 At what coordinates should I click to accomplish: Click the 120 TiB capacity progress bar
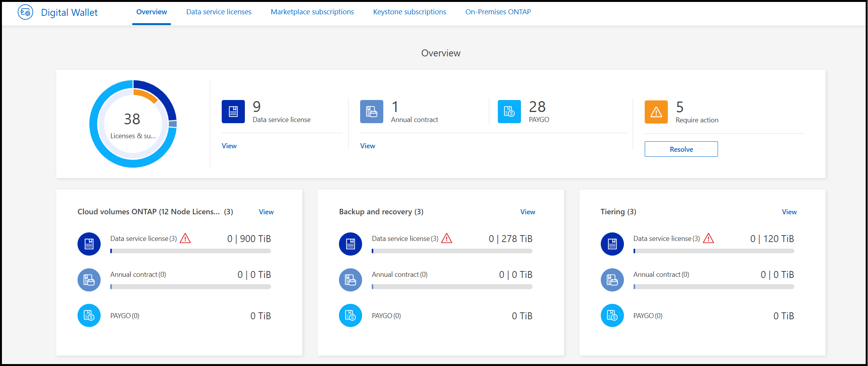(x=714, y=251)
